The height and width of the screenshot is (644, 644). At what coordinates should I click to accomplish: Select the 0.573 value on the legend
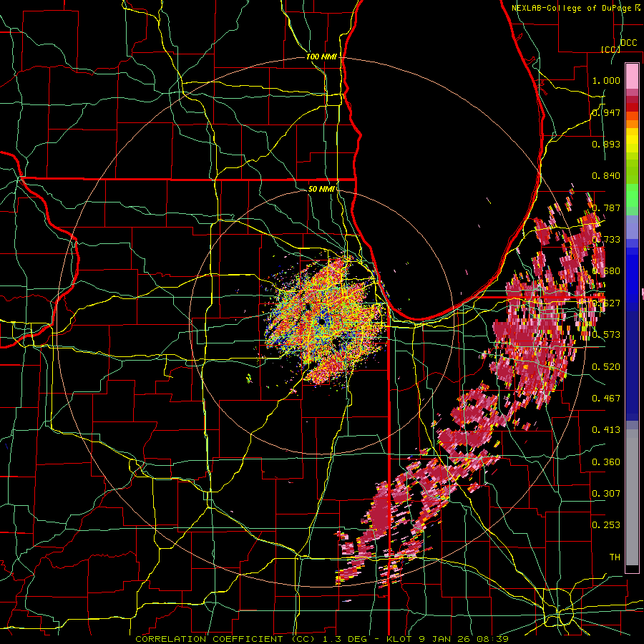(606, 335)
